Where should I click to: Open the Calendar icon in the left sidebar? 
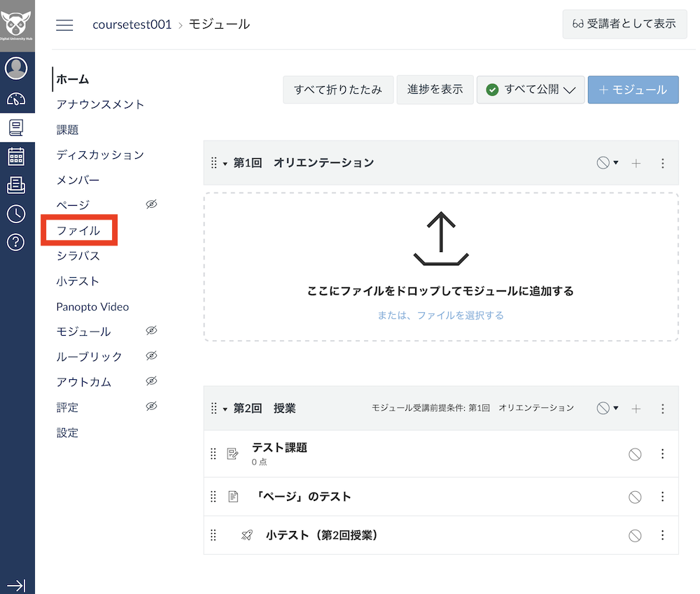pos(17,156)
